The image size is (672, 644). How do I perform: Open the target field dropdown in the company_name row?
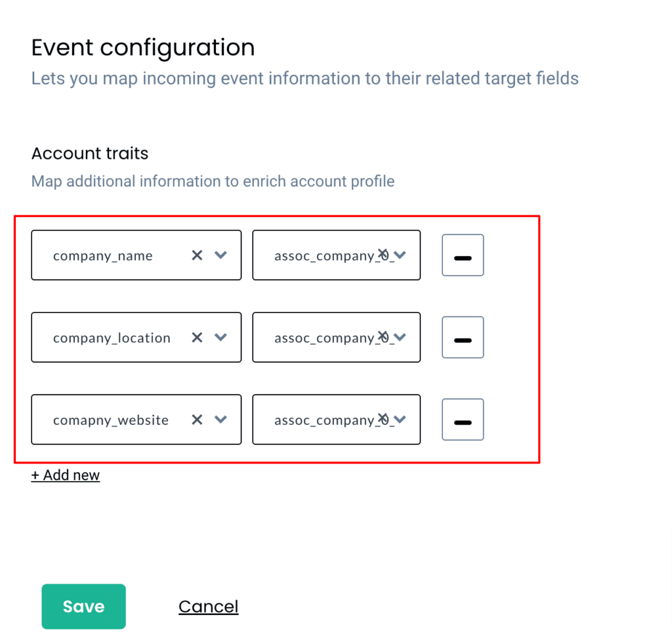[x=400, y=255]
